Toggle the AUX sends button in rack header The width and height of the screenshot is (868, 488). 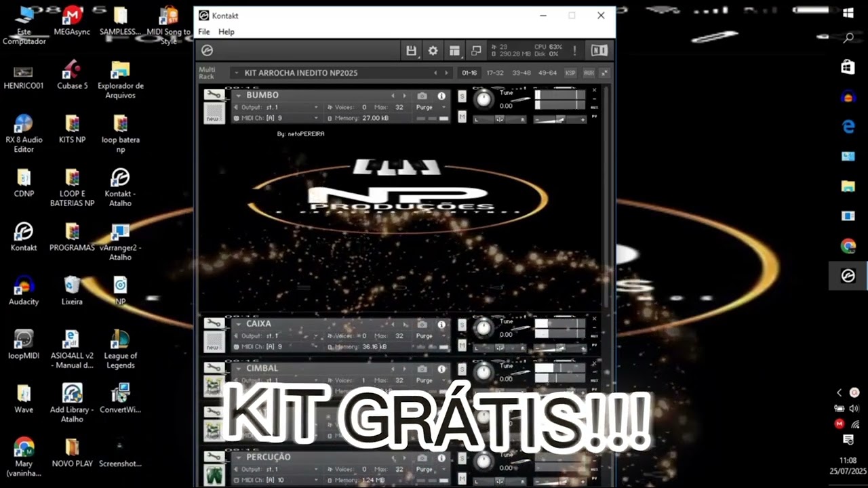point(589,73)
